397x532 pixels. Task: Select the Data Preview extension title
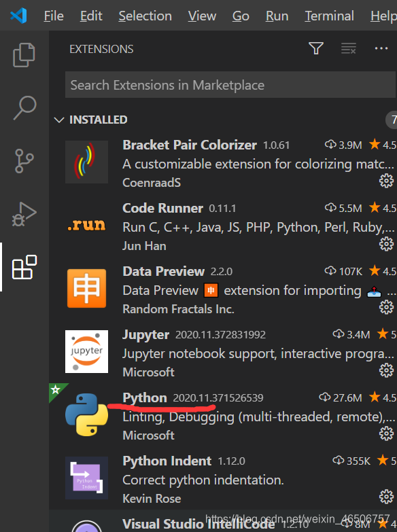pos(163,271)
